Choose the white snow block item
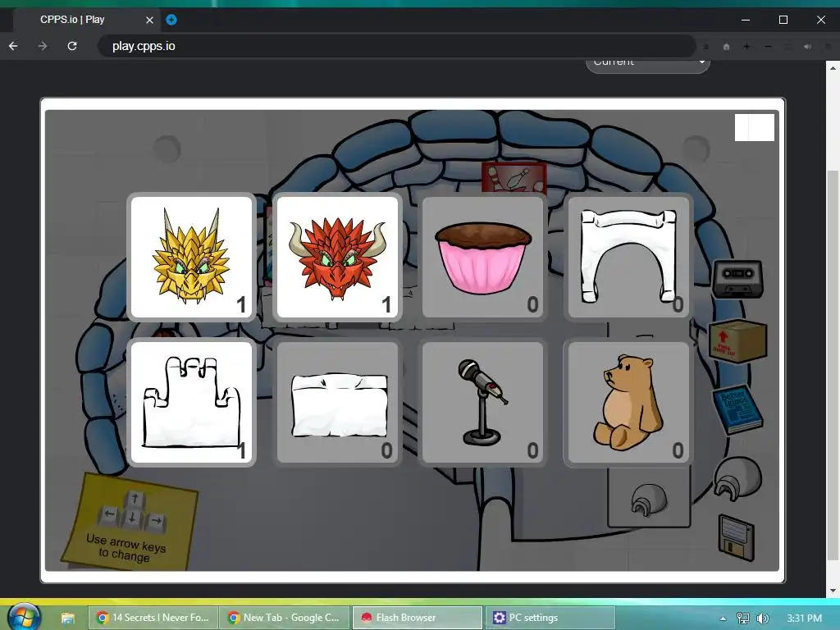The height and width of the screenshot is (630, 840). [x=337, y=402]
